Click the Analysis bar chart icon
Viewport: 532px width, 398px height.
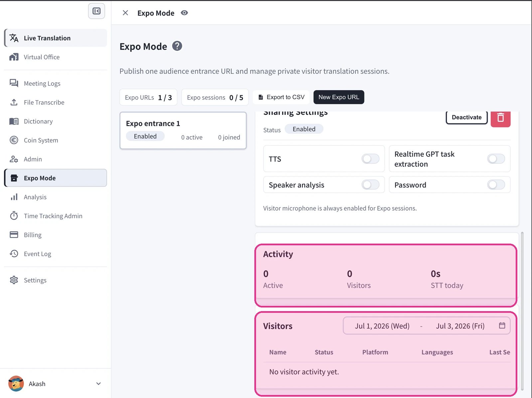(x=14, y=197)
